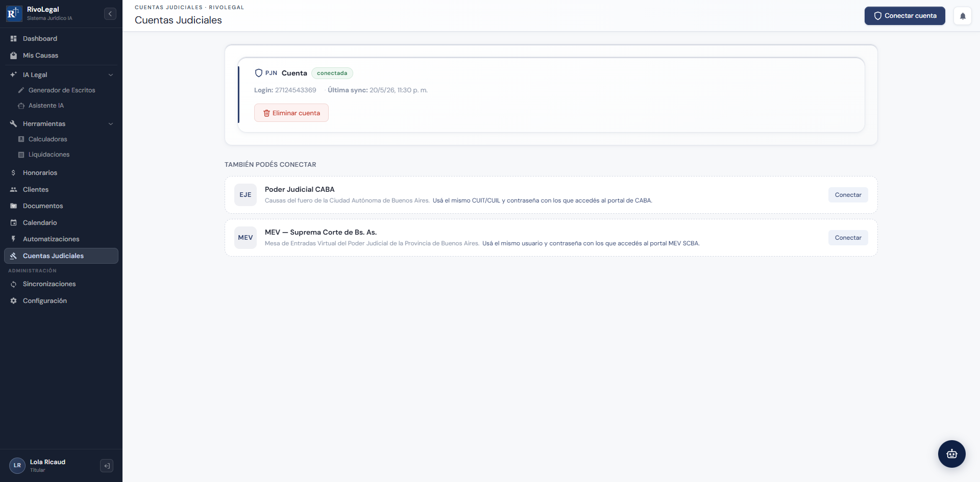
Task: Open the AI assistant robot chat button
Action: coord(952,454)
